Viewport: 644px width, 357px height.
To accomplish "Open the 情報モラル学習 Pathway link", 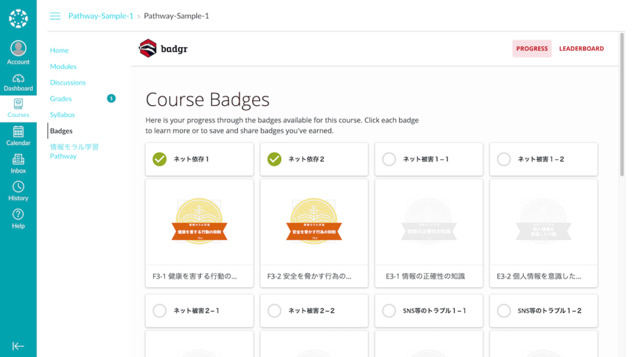I will tap(74, 151).
